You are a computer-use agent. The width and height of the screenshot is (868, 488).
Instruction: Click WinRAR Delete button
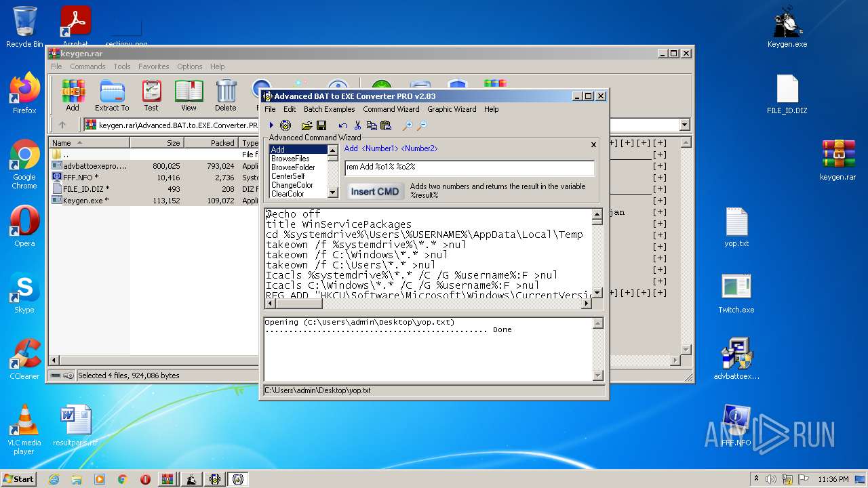(x=226, y=96)
